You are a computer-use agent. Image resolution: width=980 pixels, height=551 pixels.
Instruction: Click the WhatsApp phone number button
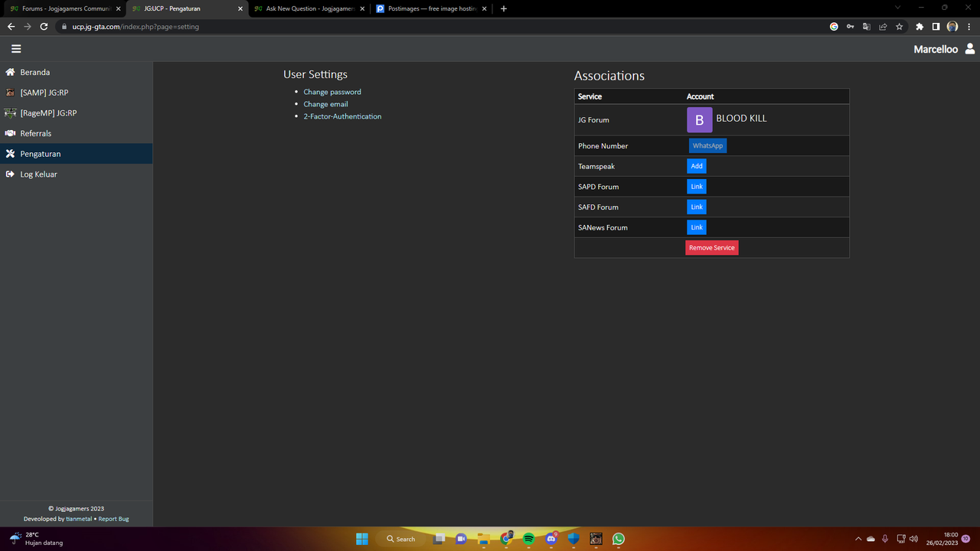pos(707,145)
